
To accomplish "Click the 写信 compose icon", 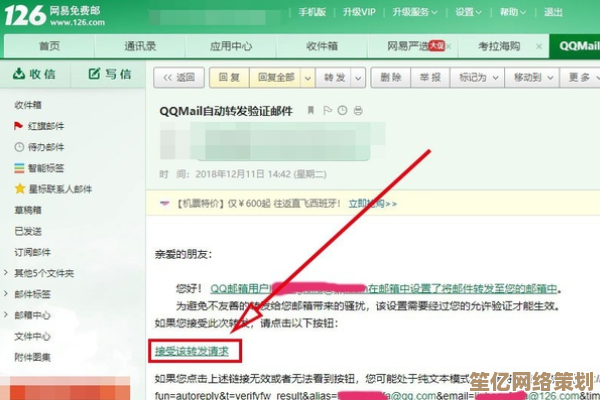I will click(x=95, y=73).
